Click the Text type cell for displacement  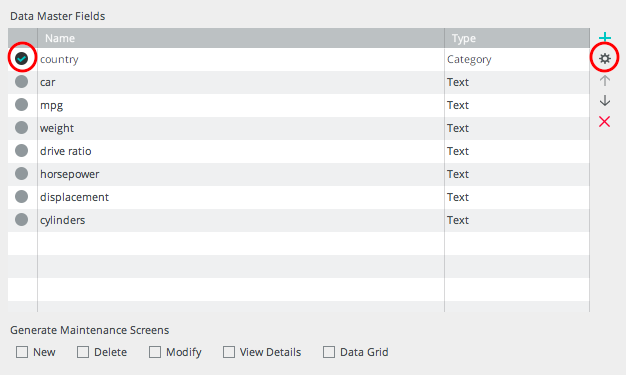click(x=517, y=197)
